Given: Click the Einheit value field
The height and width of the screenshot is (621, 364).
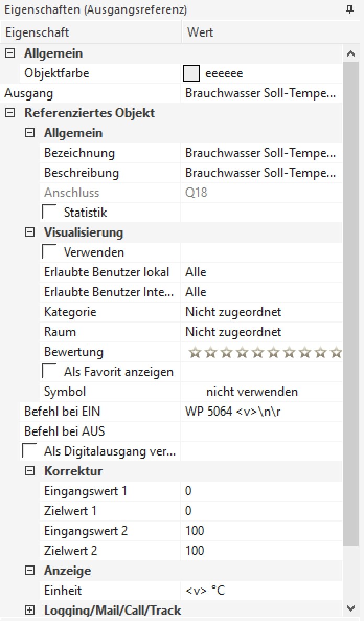Looking at the screenshot, I should pos(261,591).
